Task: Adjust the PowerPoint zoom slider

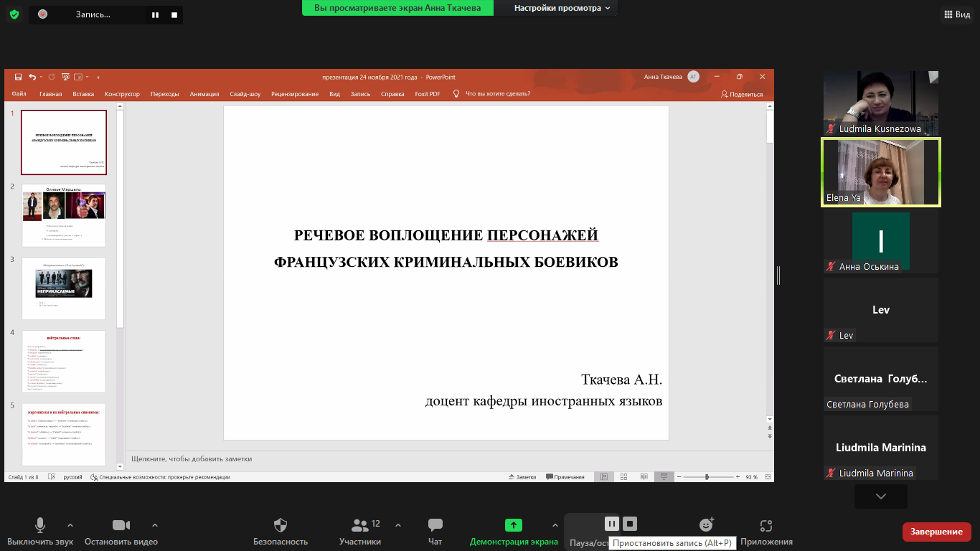Action: pyautogui.click(x=707, y=477)
